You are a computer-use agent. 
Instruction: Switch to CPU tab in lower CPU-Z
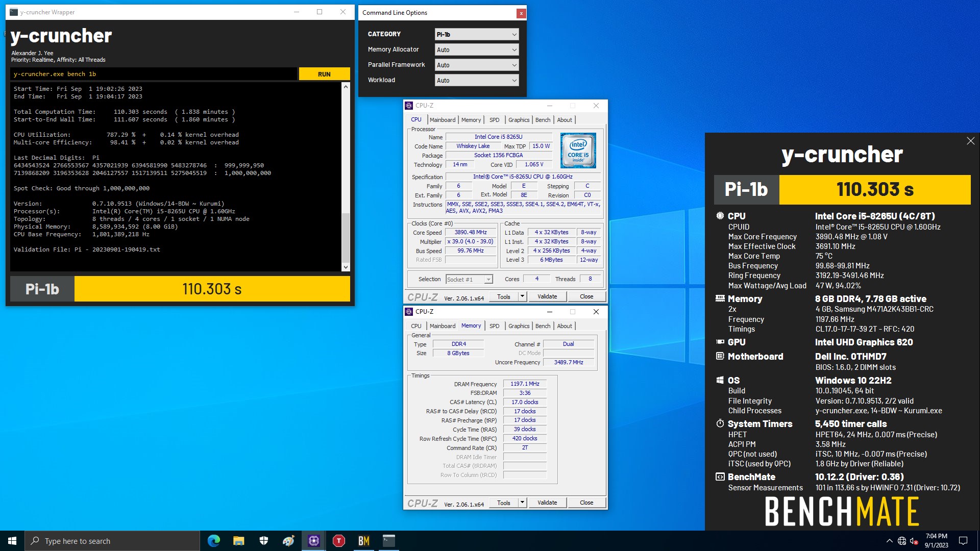click(x=416, y=326)
